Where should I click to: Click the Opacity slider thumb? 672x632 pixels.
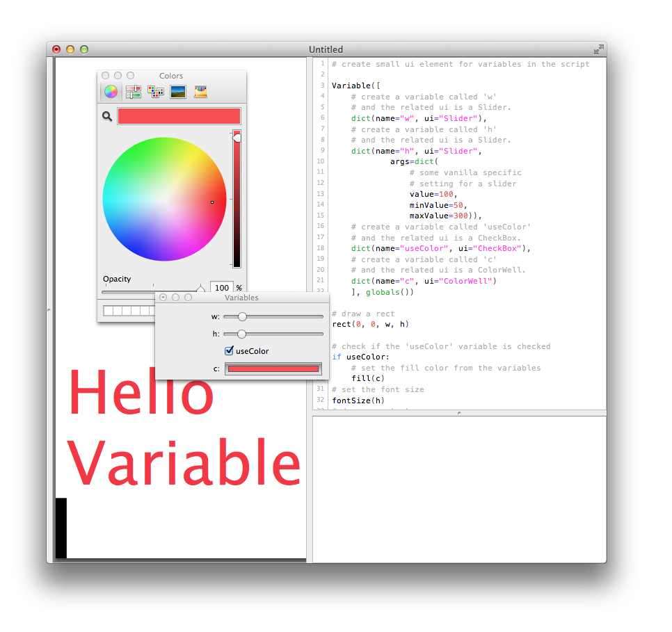pos(200,288)
